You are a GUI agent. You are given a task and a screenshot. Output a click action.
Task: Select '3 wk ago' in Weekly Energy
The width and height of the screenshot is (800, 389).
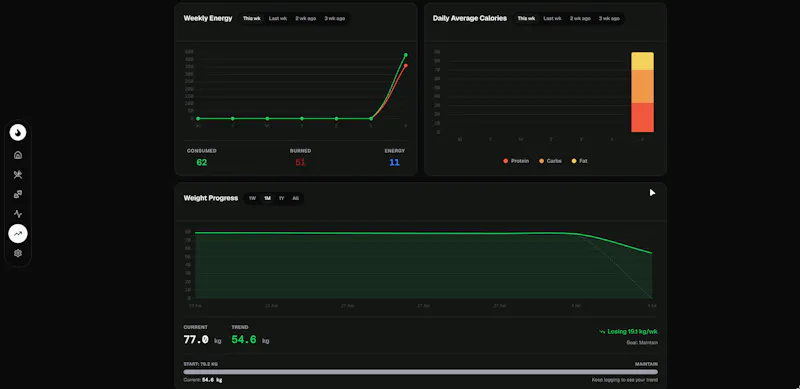coord(335,18)
